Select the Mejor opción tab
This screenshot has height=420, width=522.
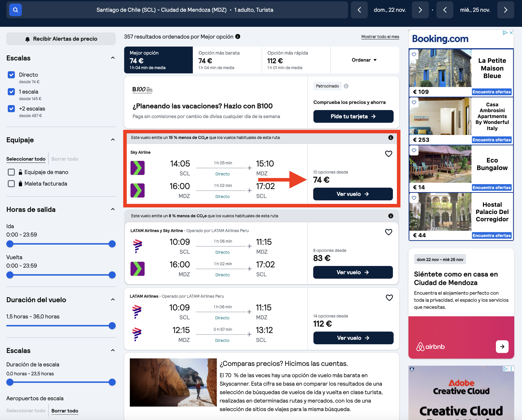pyautogui.click(x=158, y=60)
